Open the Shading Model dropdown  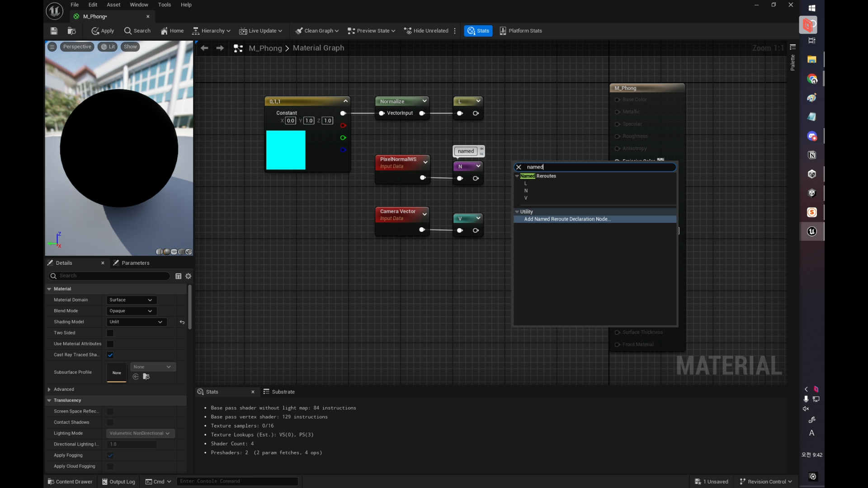coord(136,322)
